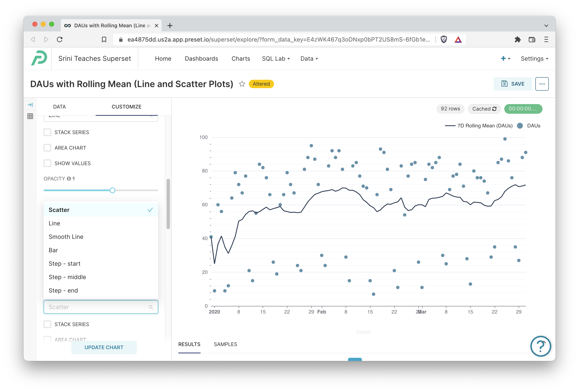Open the help question mark bubble
The width and height of the screenshot is (579, 392).
[x=540, y=346]
